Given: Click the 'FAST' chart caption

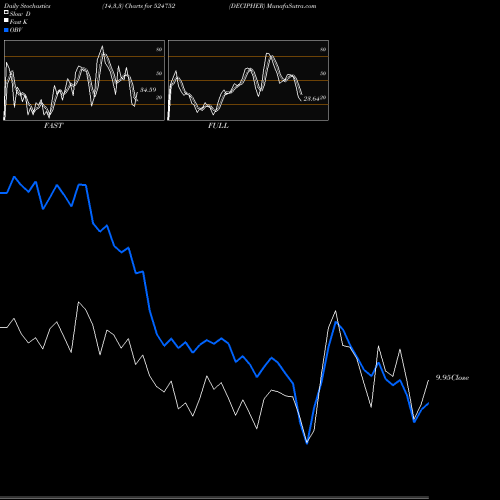Looking at the screenshot, I should point(53,125).
